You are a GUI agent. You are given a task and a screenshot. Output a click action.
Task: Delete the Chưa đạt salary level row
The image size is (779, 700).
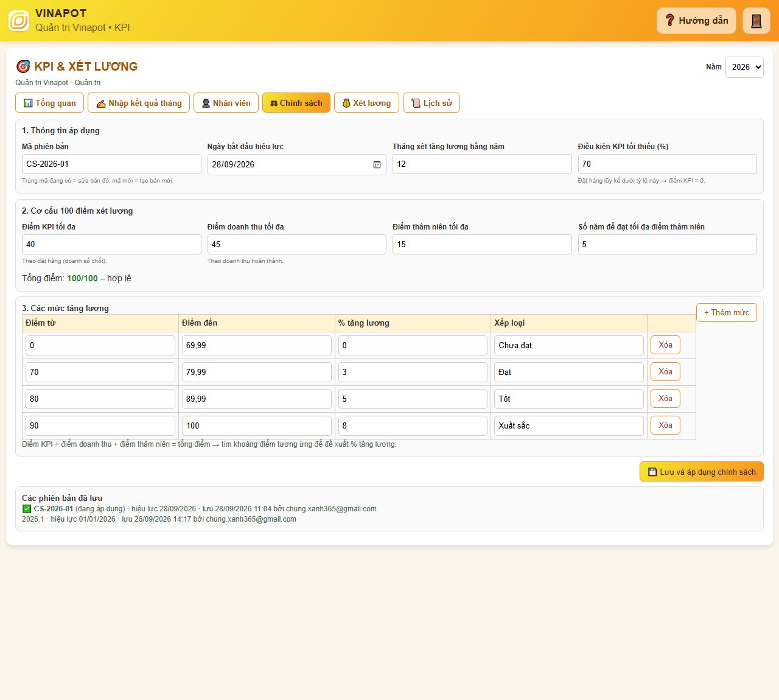[665, 345]
